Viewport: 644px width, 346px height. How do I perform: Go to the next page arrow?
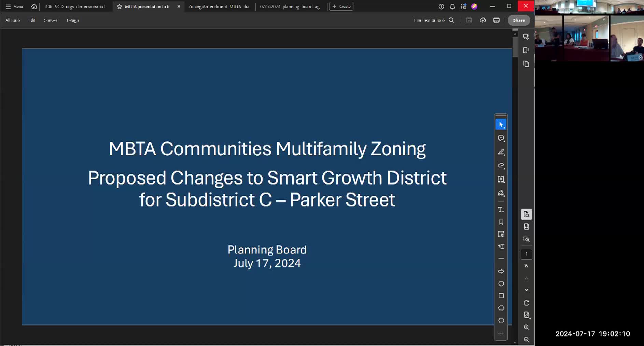point(526,290)
